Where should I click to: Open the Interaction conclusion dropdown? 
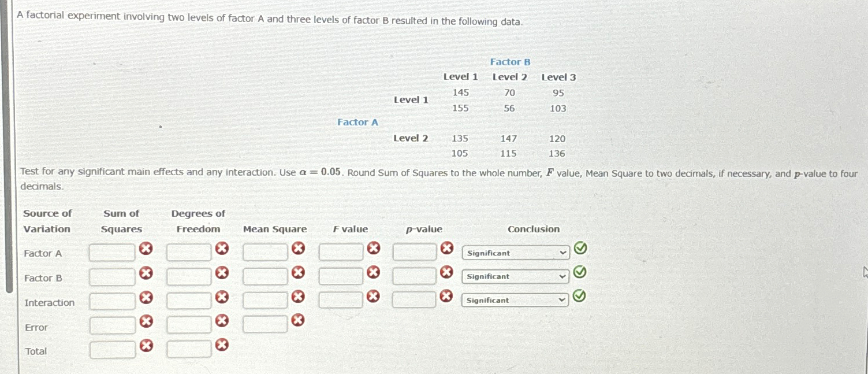(x=515, y=300)
